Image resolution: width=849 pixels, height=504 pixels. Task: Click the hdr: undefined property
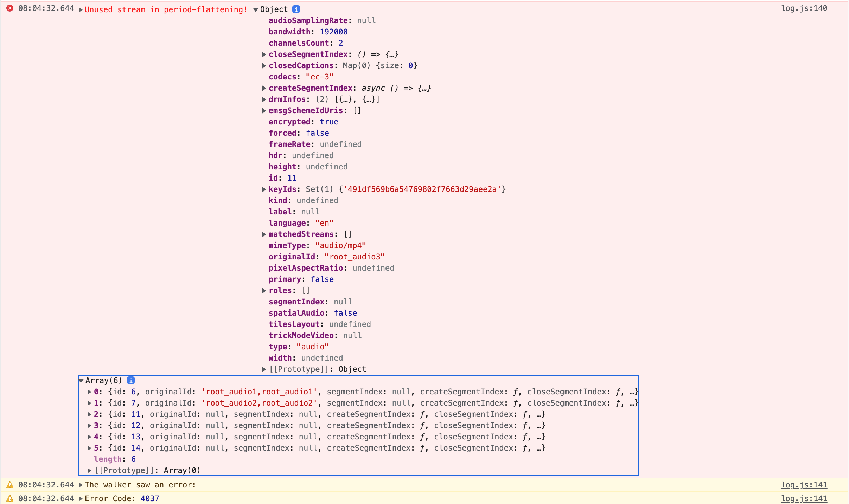pyautogui.click(x=301, y=156)
